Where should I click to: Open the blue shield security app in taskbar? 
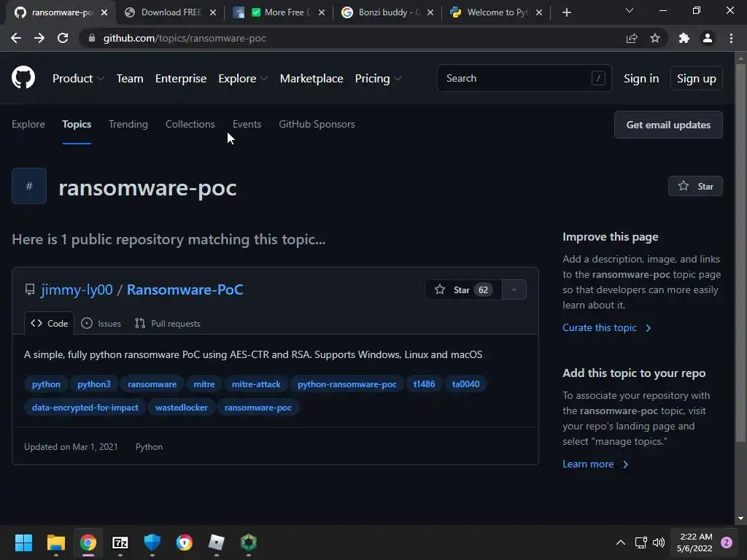(x=152, y=542)
